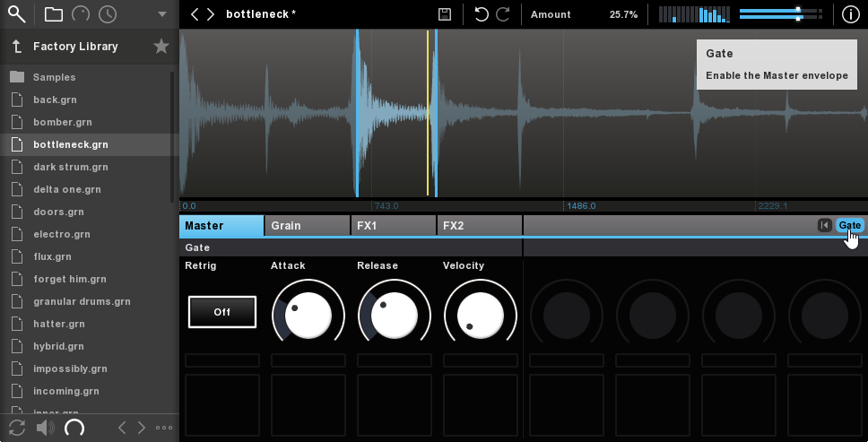Switch to the Master tab

point(221,226)
